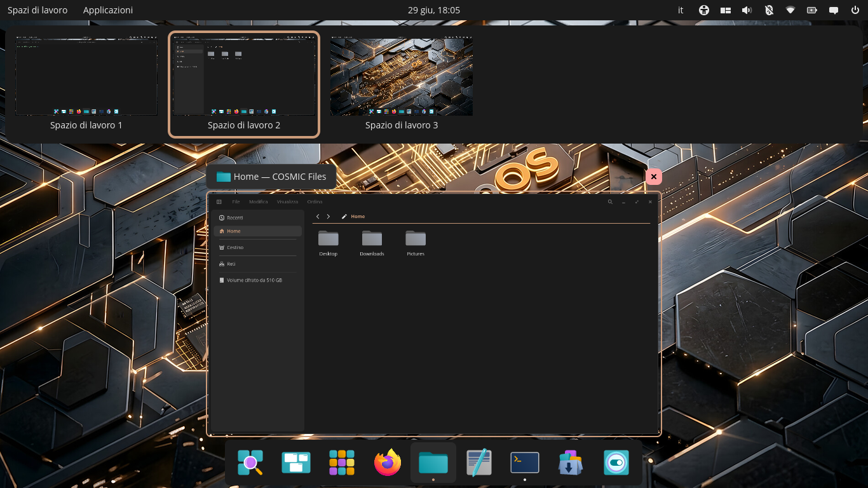The image size is (868, 488).
Task: Open the settings toggle icon in dock
Action: (616, 463)
